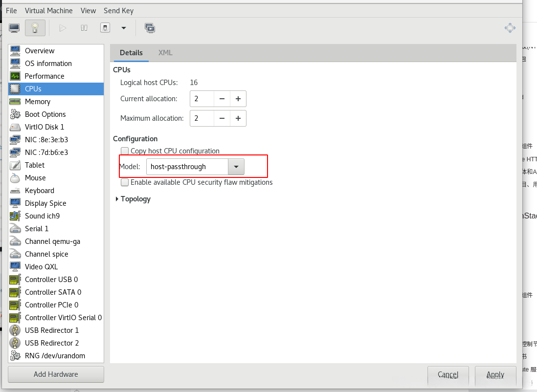
Task: Shut down the virtual machine icon
Action: (105, 28)
